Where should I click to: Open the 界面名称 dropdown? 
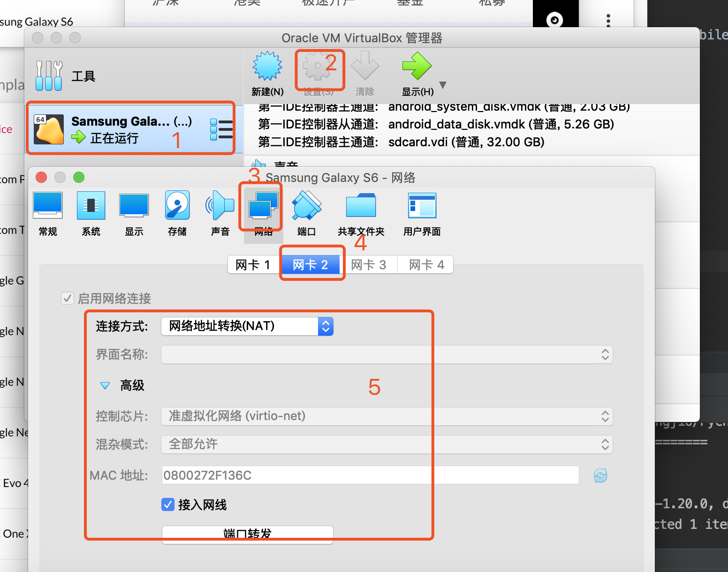pos(387,354)
